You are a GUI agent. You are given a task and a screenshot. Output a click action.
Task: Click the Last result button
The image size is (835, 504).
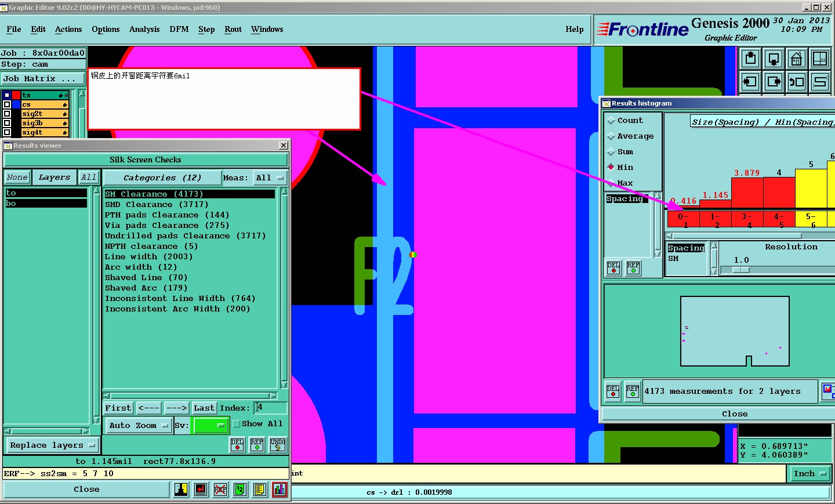click(204, 408)
